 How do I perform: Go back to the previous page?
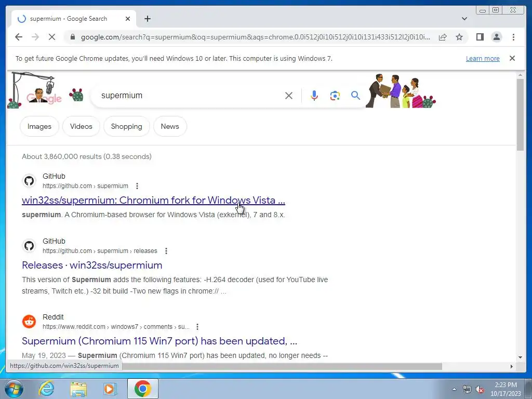(x=19, y=37)
